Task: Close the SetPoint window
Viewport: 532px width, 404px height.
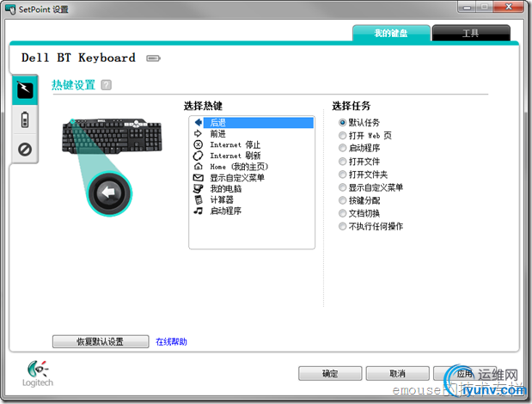Action: point(508,7)
